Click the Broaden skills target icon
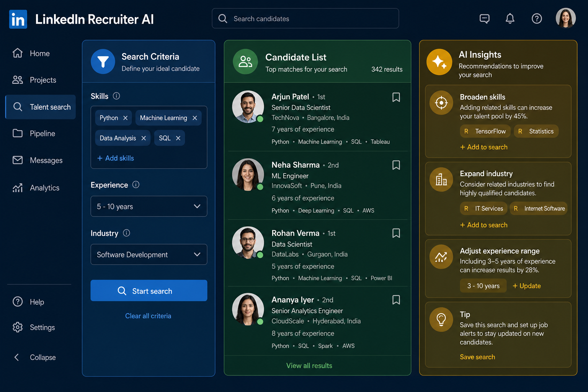Viewport: 588px width, 392px height. pos(441,103)
